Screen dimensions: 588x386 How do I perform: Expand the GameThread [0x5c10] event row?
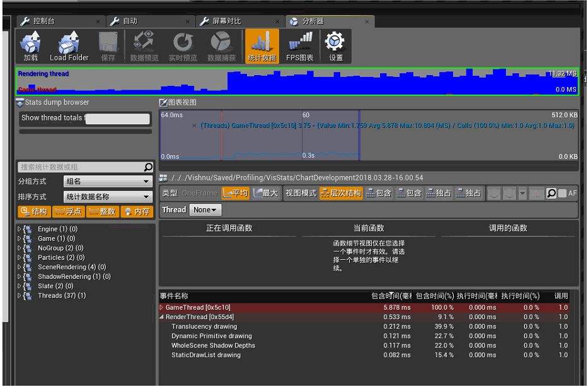coord(161,307)
